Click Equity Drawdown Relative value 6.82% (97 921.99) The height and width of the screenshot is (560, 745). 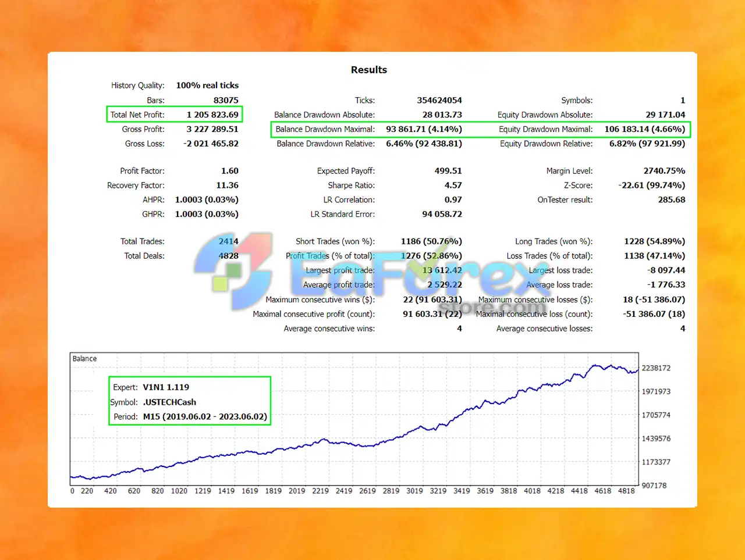pos(647,144)
